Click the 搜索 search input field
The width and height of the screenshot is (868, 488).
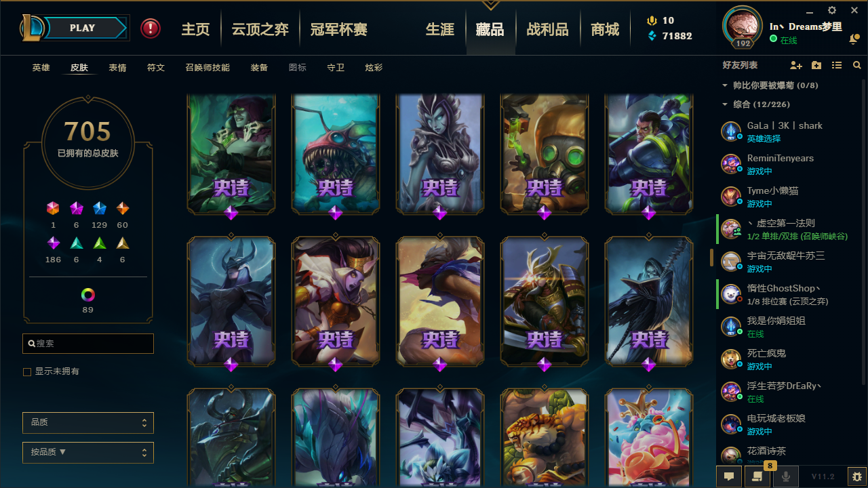pos(88,344)
